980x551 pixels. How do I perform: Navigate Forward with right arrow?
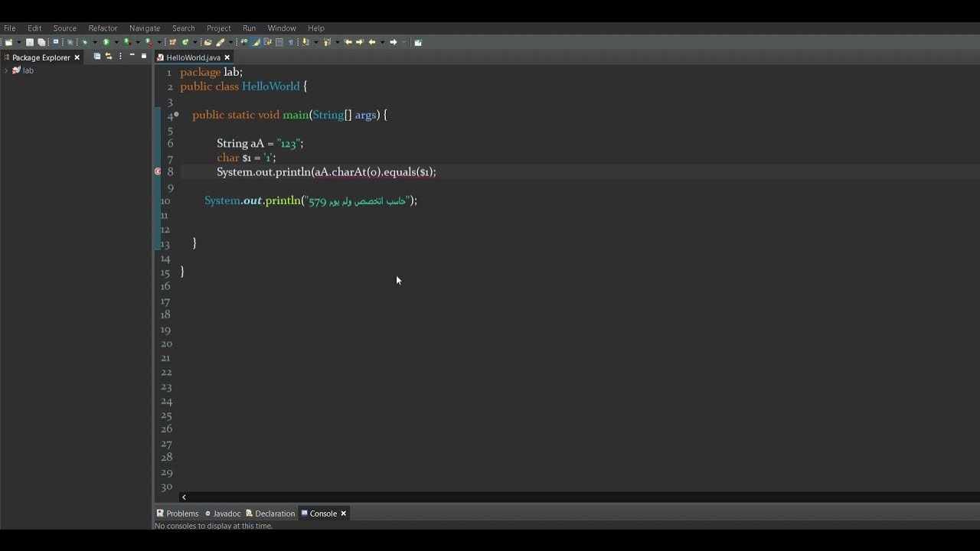pyautogui.click(x=394, y=42)
